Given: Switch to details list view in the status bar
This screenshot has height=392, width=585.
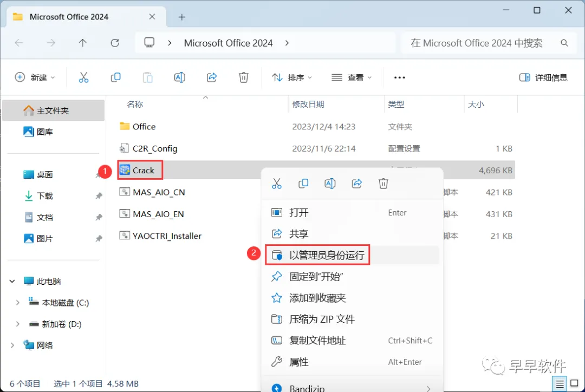Looking at the screenshot, I should tap(560, 383).
